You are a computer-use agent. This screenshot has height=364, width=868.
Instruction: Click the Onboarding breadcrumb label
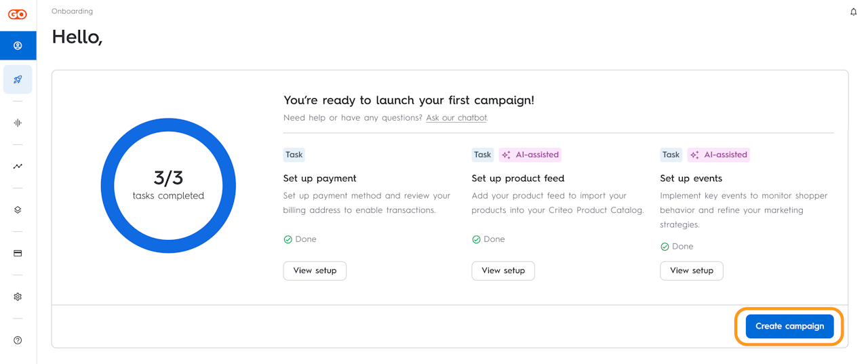click(72, 12)
